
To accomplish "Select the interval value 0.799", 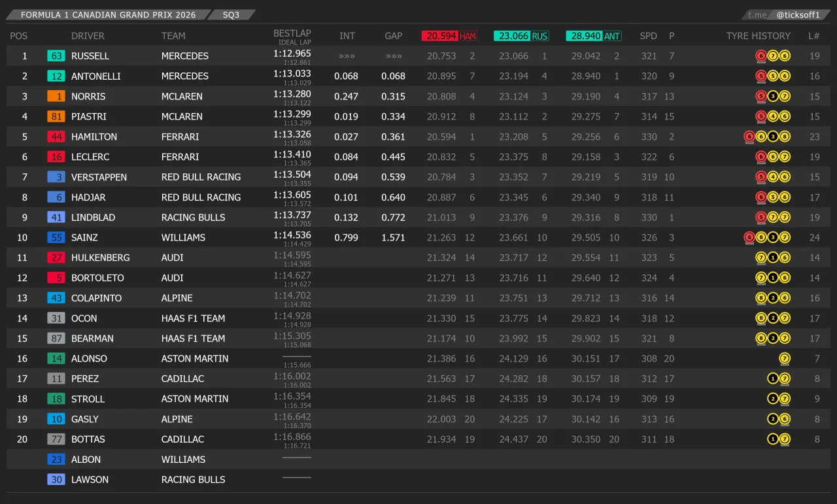I will 347,238.
